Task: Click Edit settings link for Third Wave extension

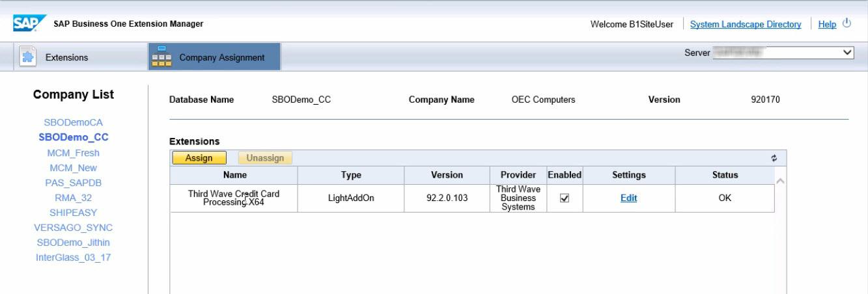Action: [628, 198]
